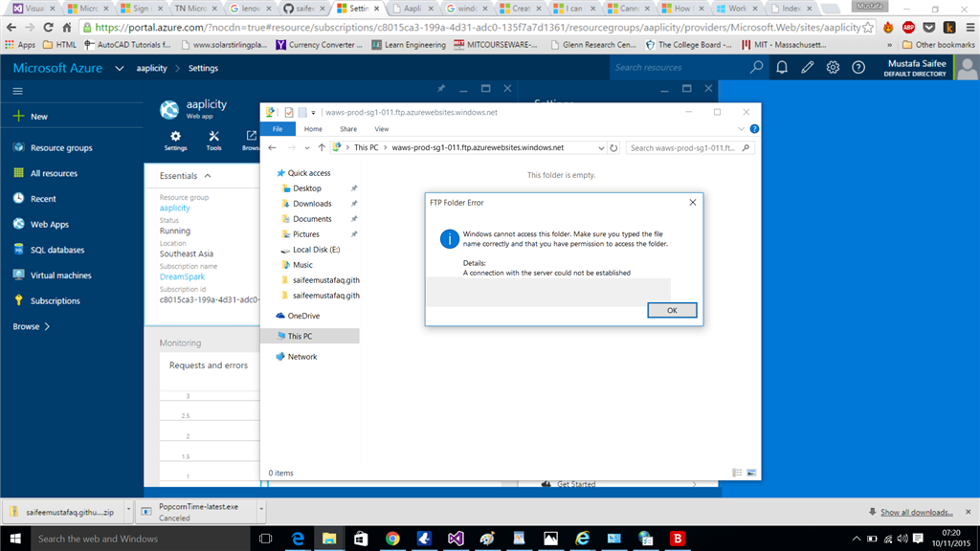Open the DreamSpark subscription link

182,276
